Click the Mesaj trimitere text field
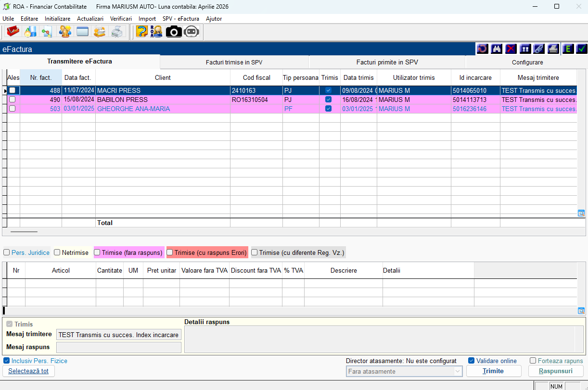The image size is (588, 390). coord(118,335)
